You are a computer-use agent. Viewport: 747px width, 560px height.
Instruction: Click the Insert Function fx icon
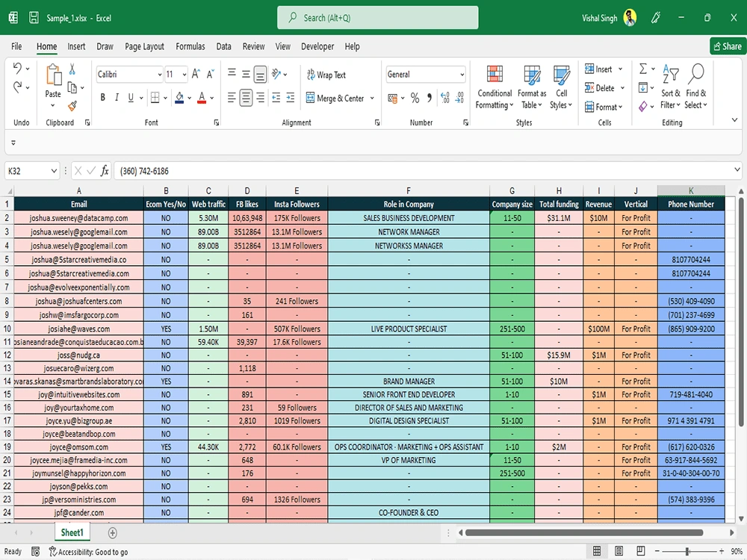click(x=105, y=171)
